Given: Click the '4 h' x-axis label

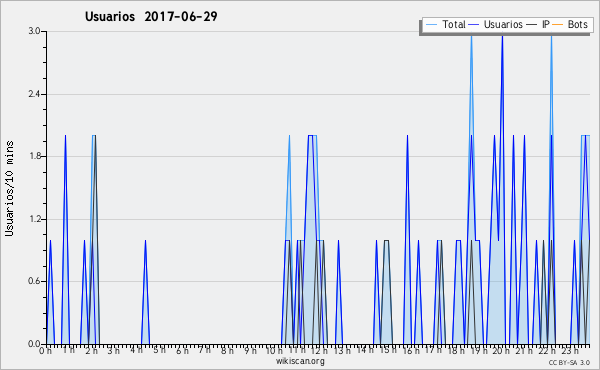Looking at the screenshot, I should 136,350.
